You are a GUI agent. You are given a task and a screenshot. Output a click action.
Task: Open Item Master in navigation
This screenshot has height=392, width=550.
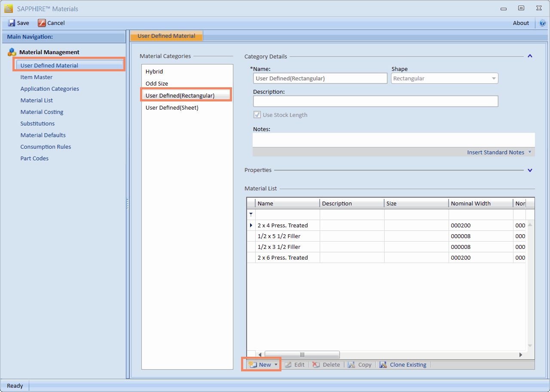tap(37, 77)
